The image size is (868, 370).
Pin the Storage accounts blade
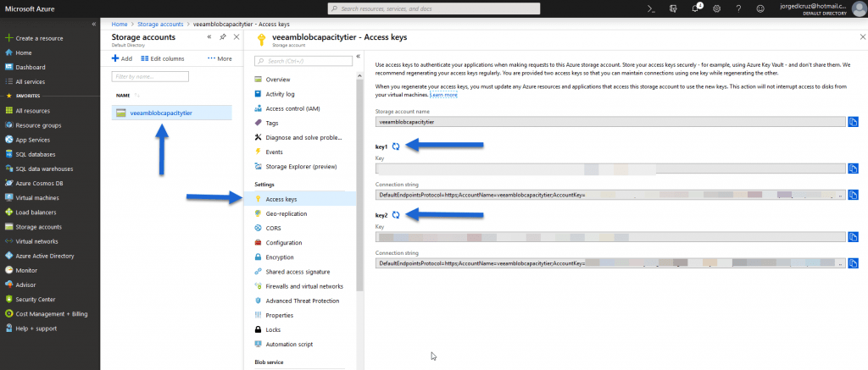coord(223,37)
